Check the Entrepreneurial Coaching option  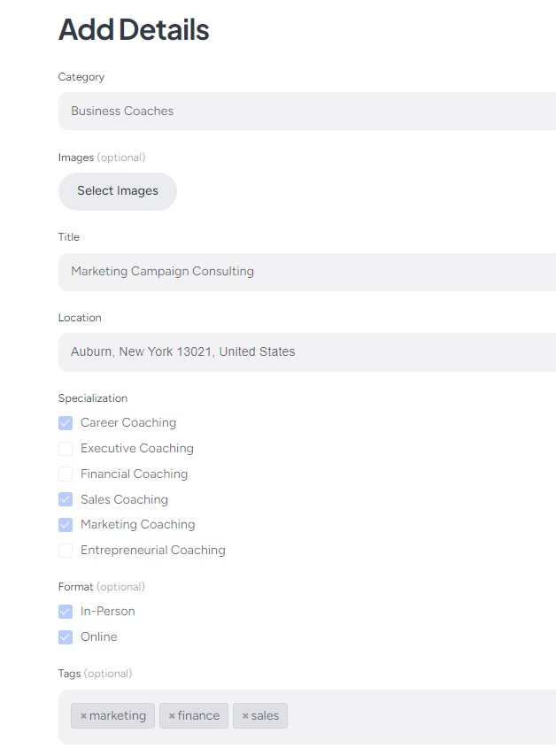pos(66,551)
